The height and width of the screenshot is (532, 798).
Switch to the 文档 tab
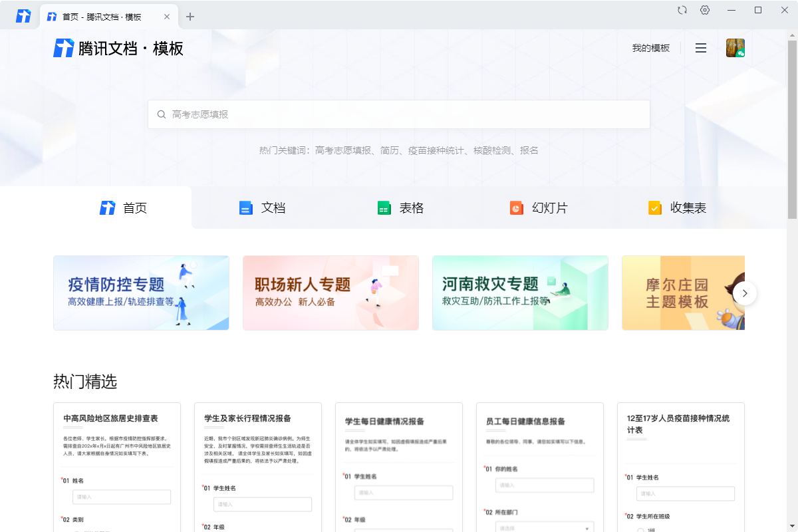click(x=262, y=207)
